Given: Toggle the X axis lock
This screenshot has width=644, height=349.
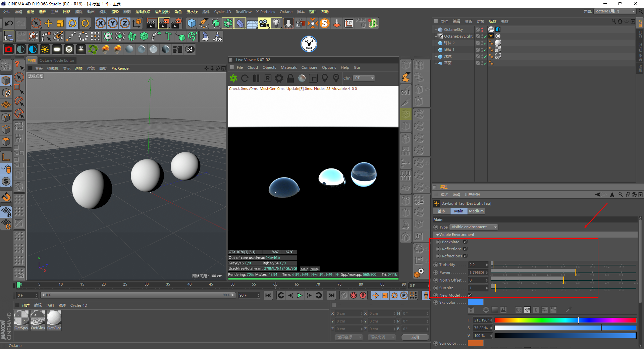Looking at the screenshot, I should 100,23.
